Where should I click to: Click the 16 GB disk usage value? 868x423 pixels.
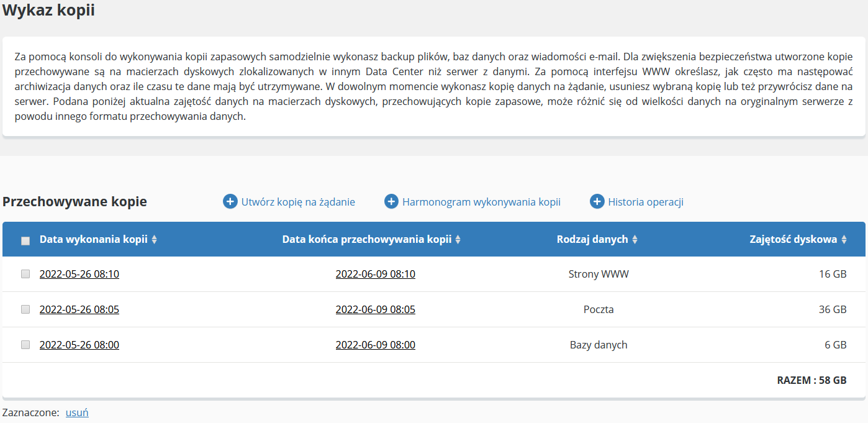[x=833, y=274]
